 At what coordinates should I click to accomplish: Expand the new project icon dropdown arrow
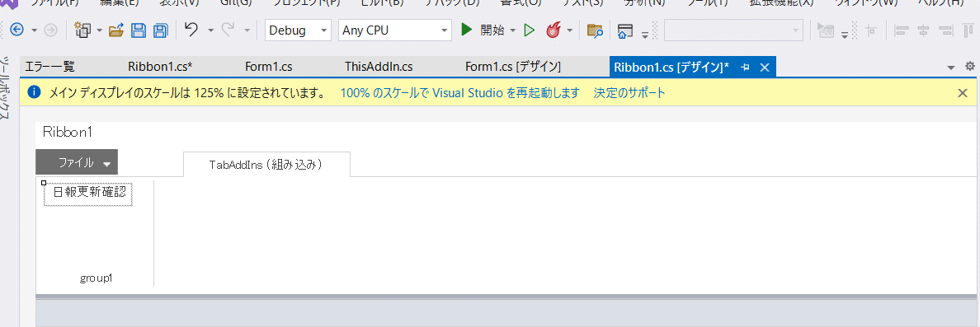(x=99, y=30)
